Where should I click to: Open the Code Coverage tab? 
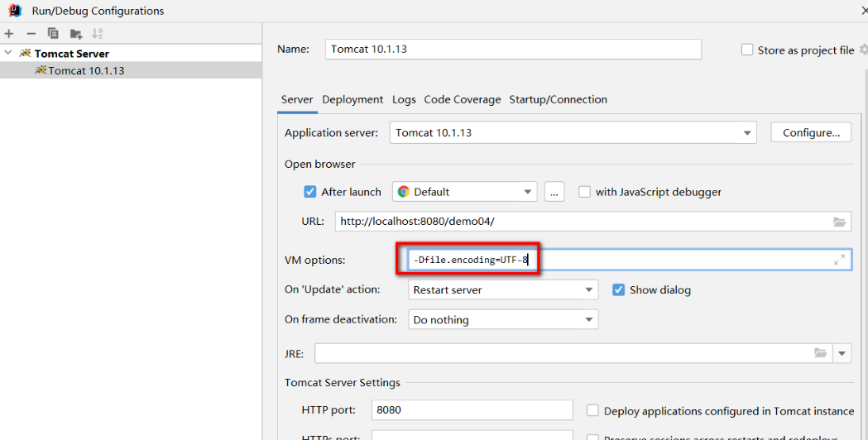point(463,99)
